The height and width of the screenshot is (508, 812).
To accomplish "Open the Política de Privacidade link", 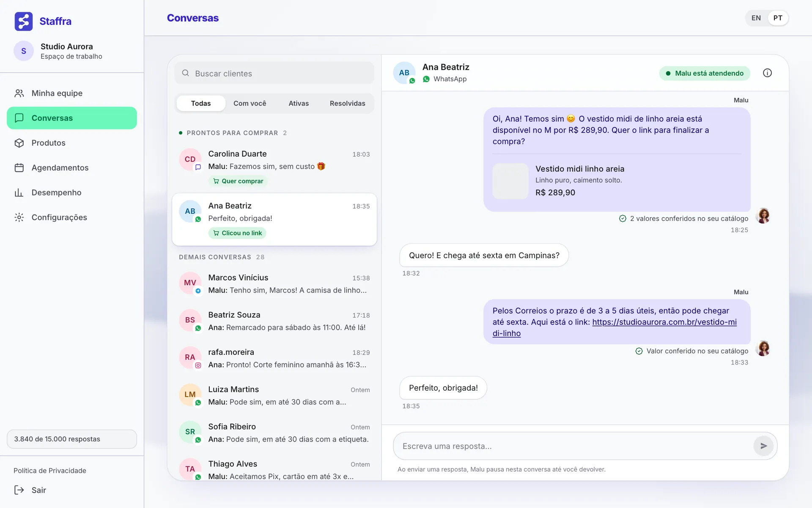I will [x=50, y=470].
